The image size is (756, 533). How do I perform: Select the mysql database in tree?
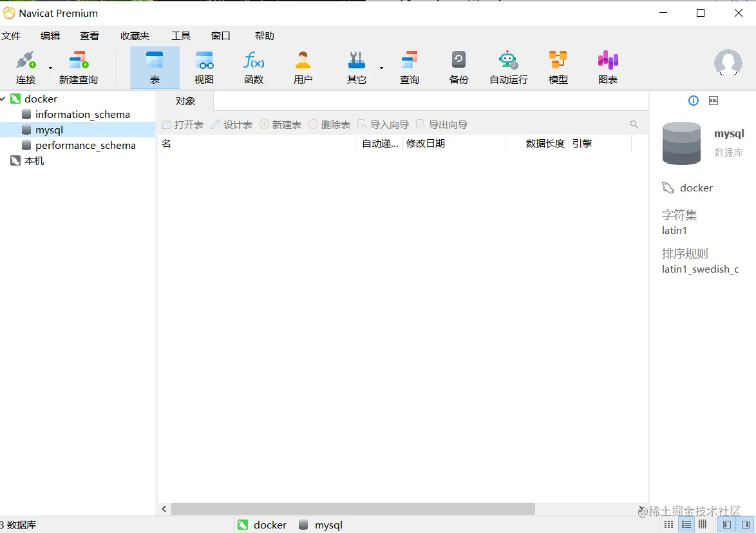click(x=49, y=130)
